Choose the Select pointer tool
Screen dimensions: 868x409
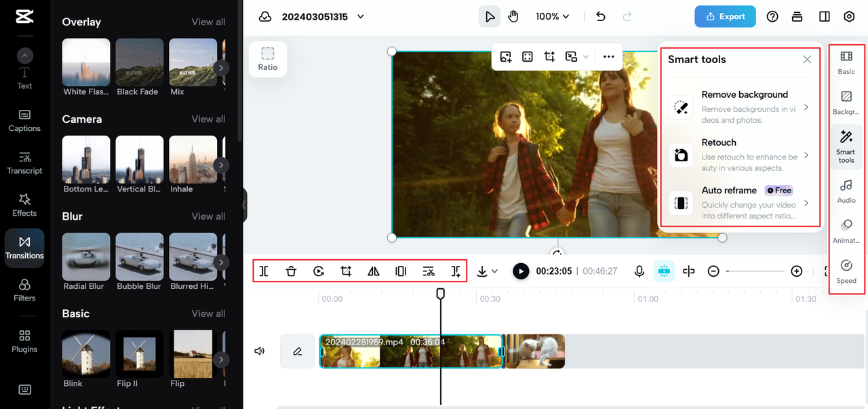tap(490, 16)
